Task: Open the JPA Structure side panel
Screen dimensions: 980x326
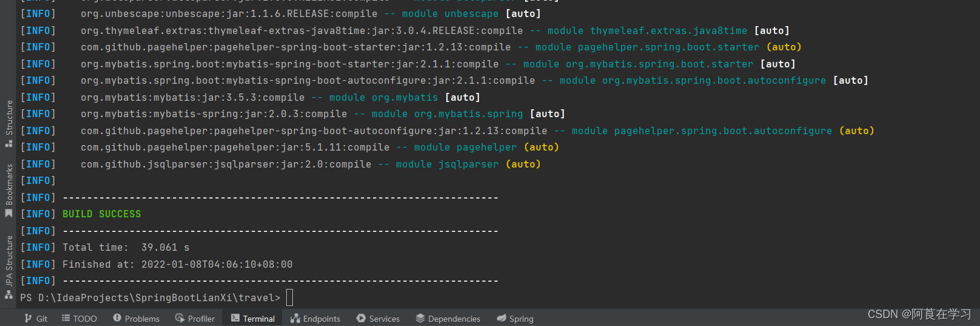Action: (x=8, y=267)
